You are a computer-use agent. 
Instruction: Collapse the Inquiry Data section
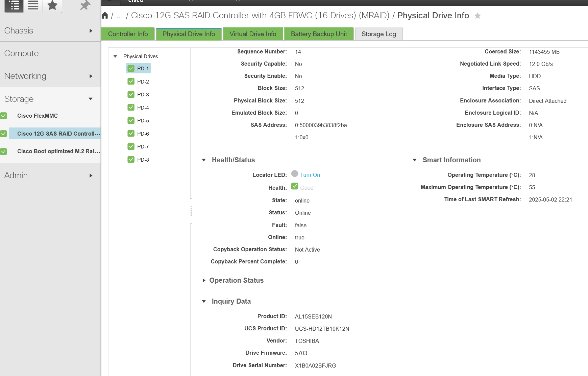point(204,301)
